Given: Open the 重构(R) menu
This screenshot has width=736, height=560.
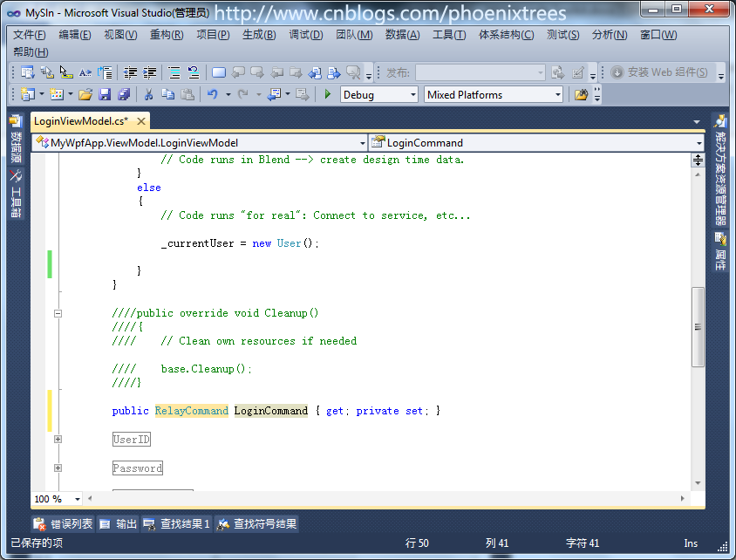Looking at the screenshot, I should pos(167,35).
